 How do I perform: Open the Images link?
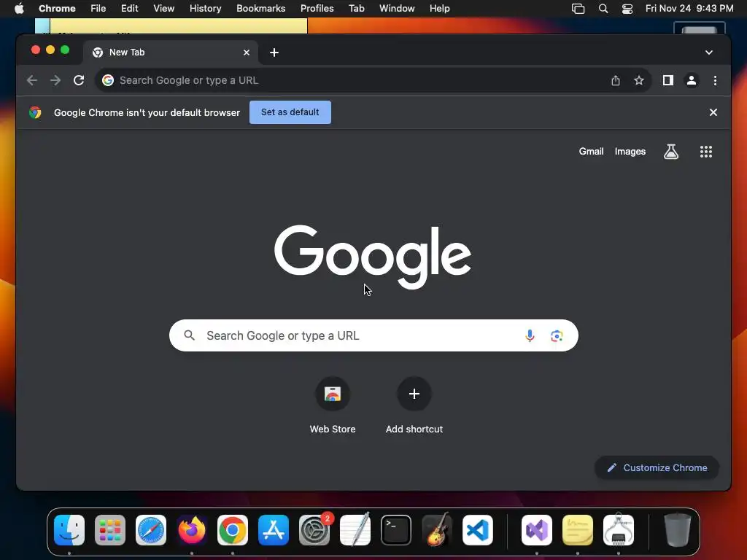tap(630, 152)
